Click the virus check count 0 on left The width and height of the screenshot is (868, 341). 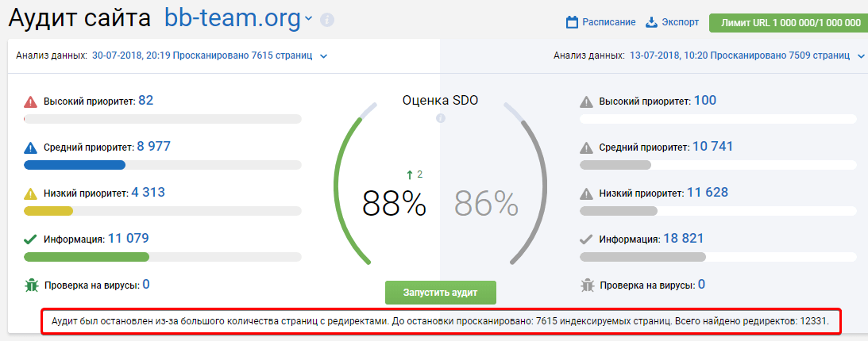coord(146,284)
